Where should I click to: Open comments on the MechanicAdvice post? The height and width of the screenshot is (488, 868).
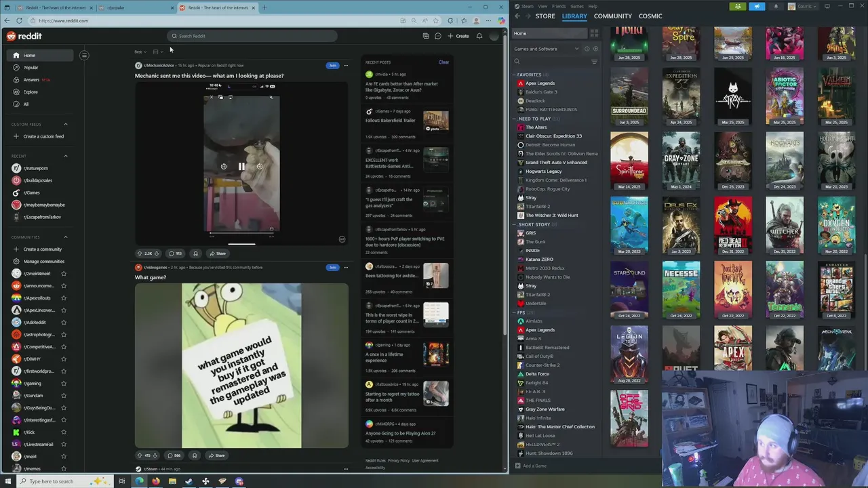175,253
